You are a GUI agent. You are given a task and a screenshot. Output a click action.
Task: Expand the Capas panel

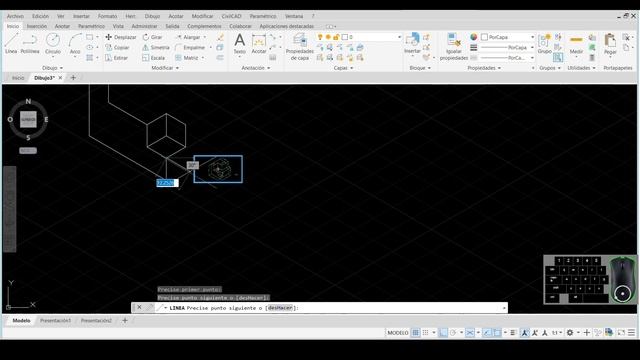[343, 68]
